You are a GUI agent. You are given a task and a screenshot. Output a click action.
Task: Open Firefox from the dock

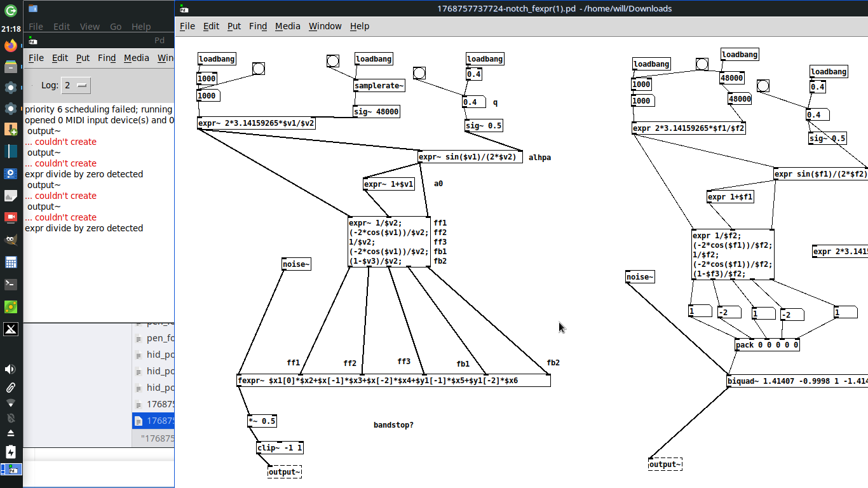tap(11, 46)
